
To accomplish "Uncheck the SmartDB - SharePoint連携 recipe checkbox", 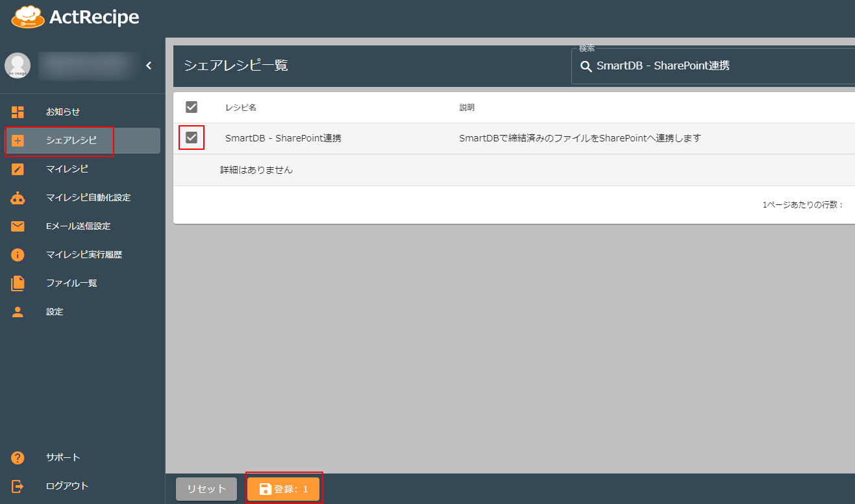I will click(x=191, y=138).
